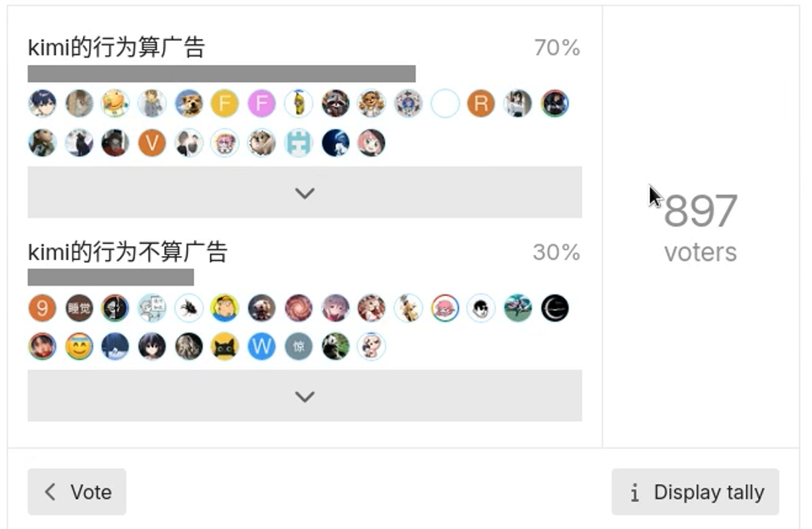This screenshot has width=812, height=529.
Task: Click the yellow 'F' voter avatar
Action: (225, 103)
